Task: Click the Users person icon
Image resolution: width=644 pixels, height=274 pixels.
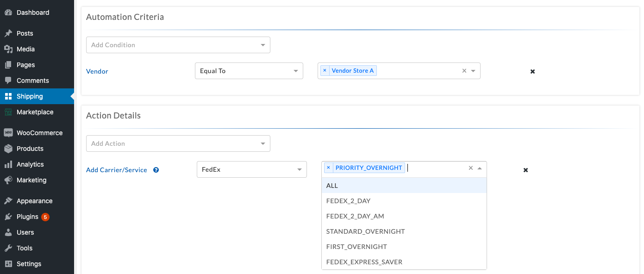Action: click(8, 232)
